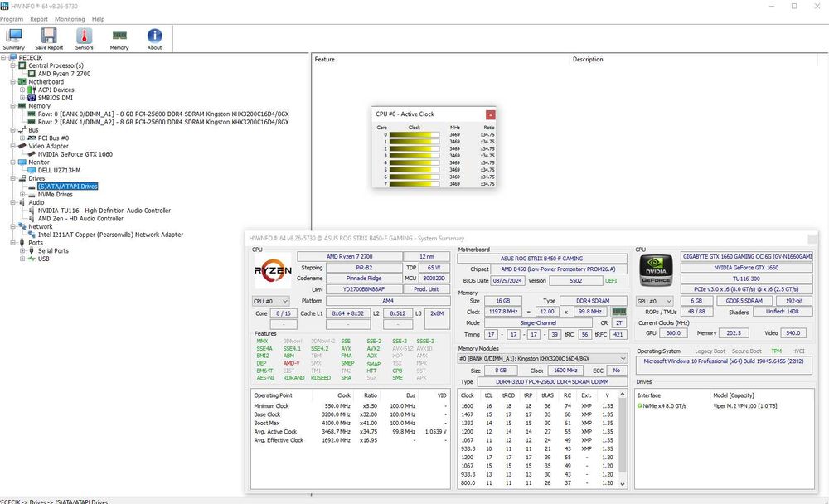Select AMD Zen HD Audio Controller
The height and width of the screenshot is (504, 829).
click(x=80, y=218)
